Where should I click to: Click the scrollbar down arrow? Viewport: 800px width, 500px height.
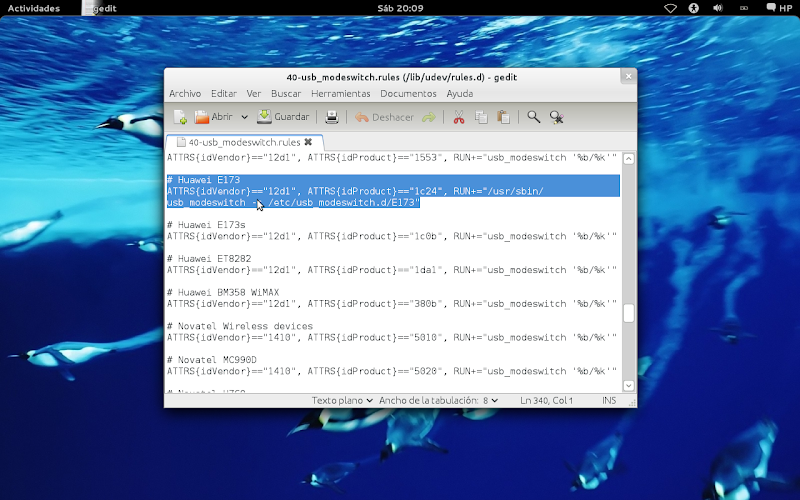pos(629,386)
